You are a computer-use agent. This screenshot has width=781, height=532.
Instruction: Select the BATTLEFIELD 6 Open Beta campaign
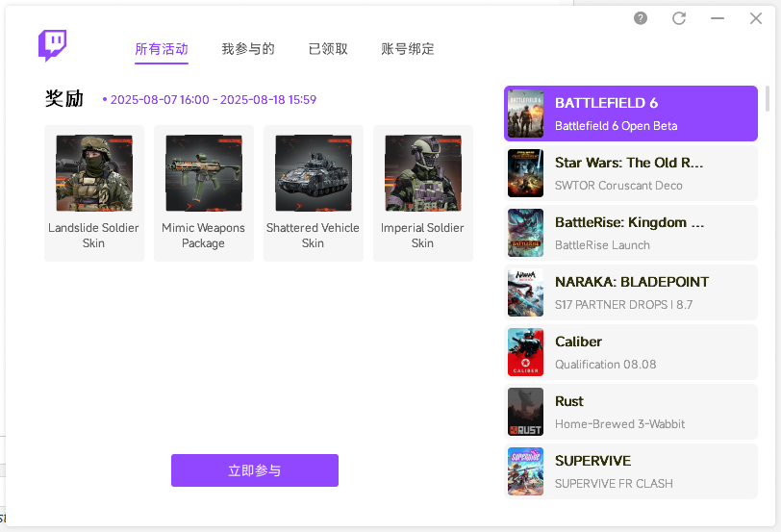tap(630, 114)
